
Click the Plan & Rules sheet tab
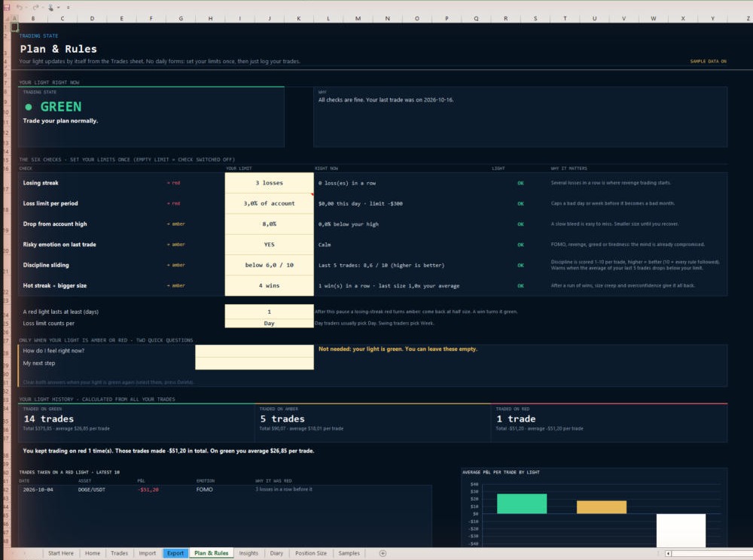(x=212, y=553)
